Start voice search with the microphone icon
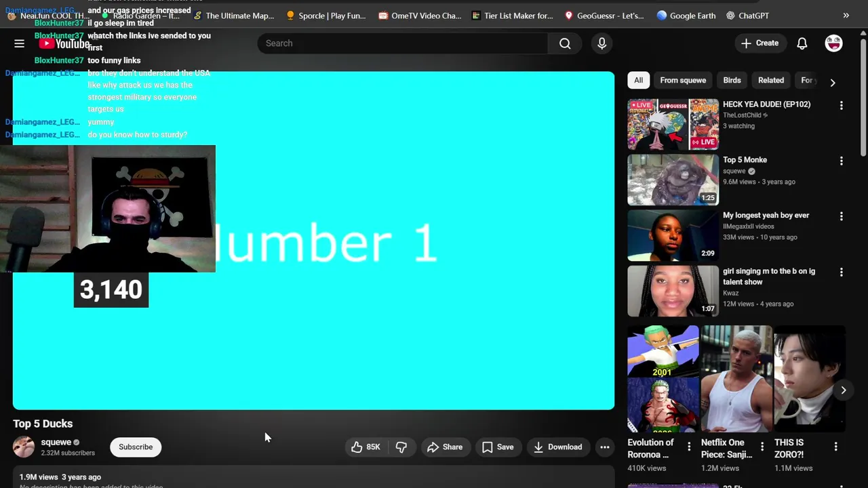Image resolution: width=868 pixels, height=488 pixels. pos(601,43)
